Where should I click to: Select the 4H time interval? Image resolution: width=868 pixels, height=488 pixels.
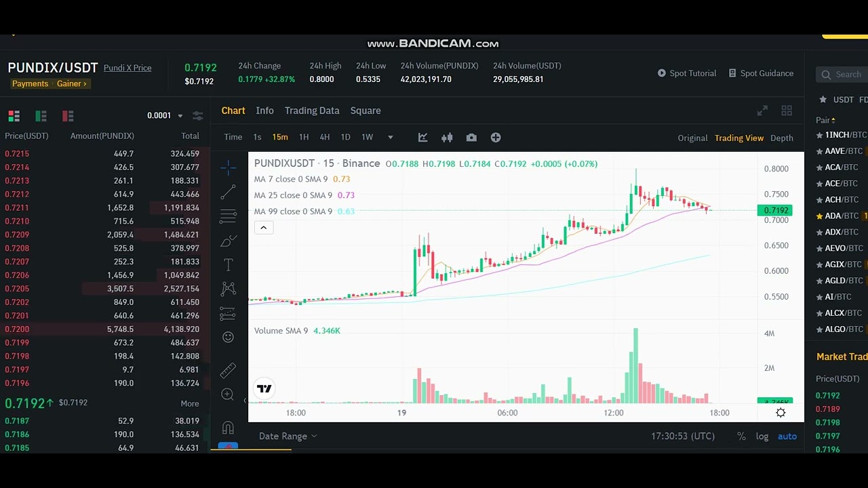[325, 138]
